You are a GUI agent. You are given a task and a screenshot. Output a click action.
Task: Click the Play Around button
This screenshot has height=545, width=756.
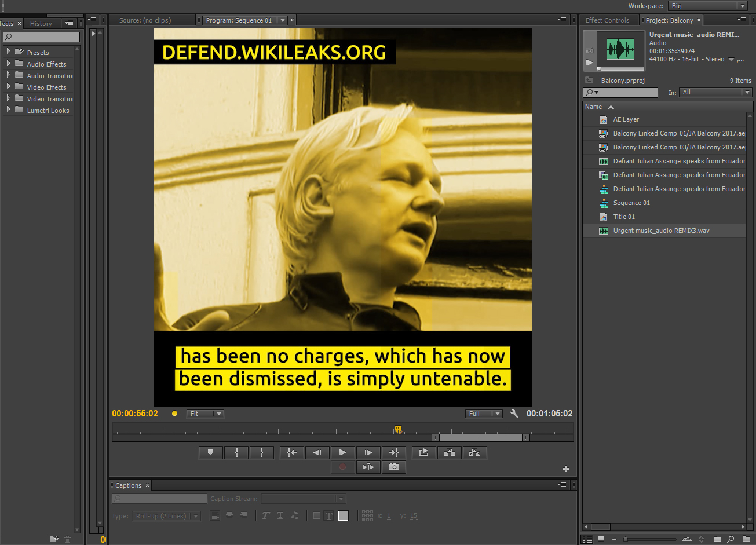tap(368, 467)
